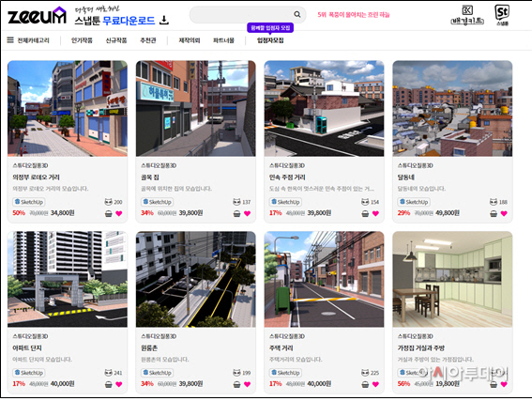Click the search magnifier icon
The height and width of the screenshot is (401, 532).
pos(297,14)
